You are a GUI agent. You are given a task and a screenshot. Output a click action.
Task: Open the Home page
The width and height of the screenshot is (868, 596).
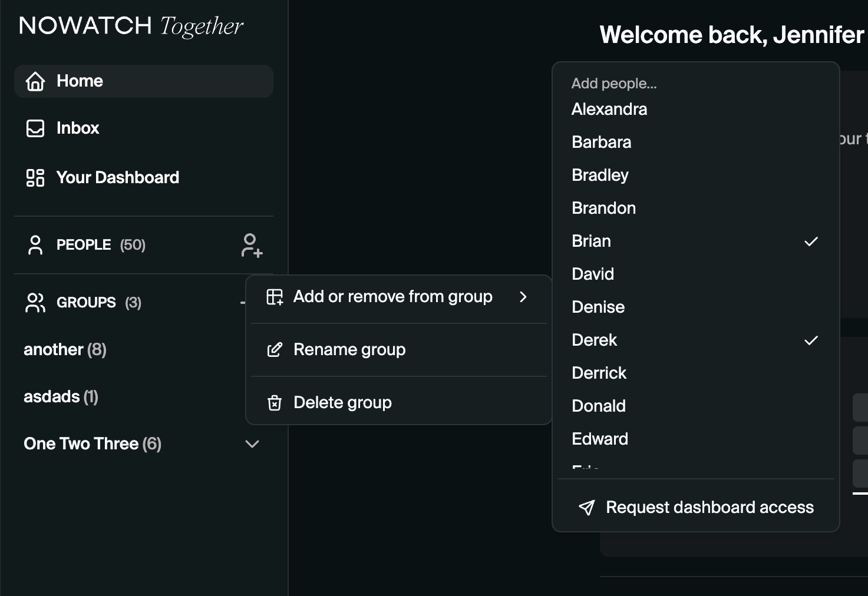tap(144, 81)
